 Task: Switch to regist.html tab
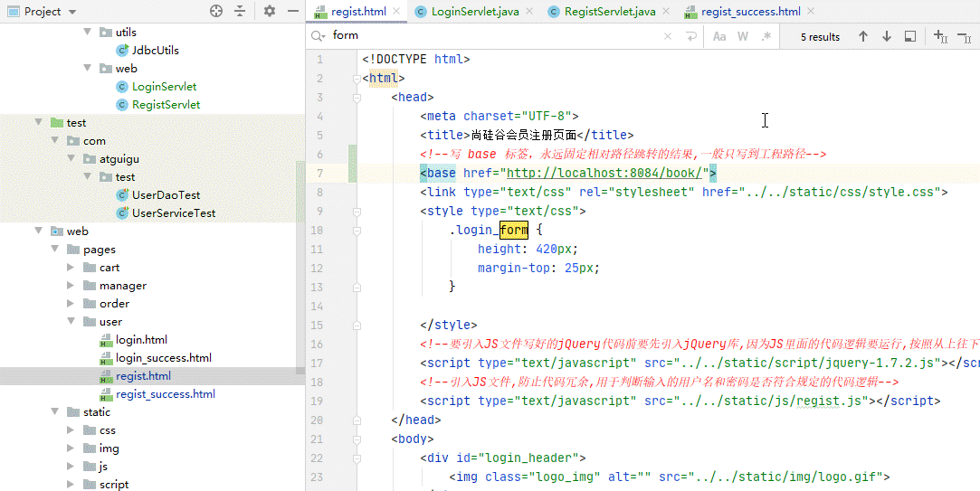pos(358,11)
